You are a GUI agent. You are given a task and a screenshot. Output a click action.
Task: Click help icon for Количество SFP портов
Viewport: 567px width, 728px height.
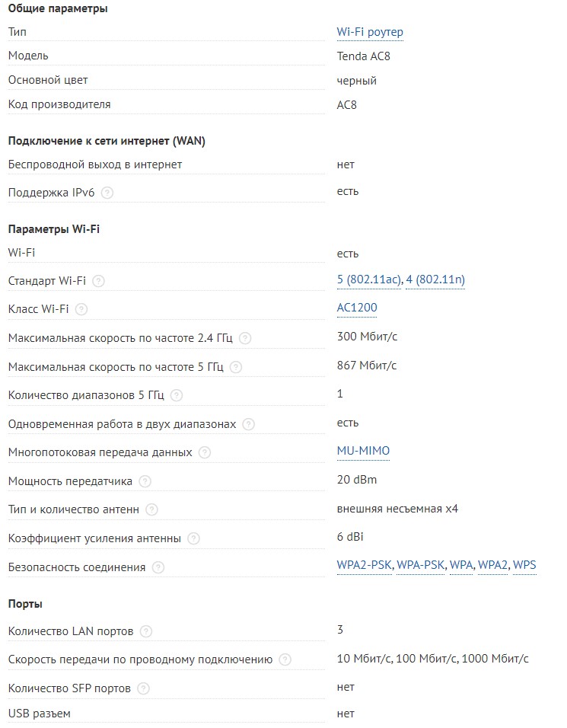point(143,688)
